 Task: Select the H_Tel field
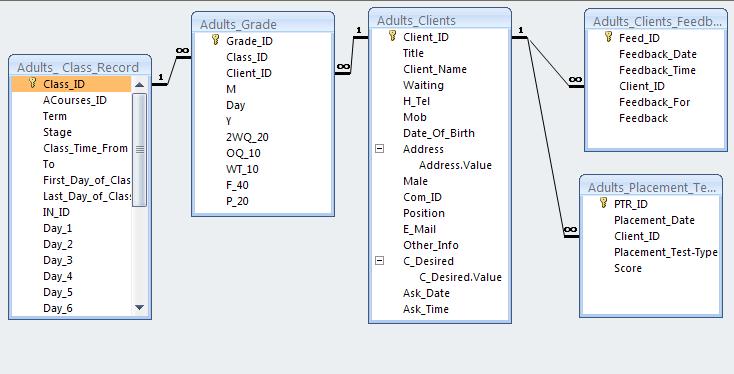tap(416, 101)
